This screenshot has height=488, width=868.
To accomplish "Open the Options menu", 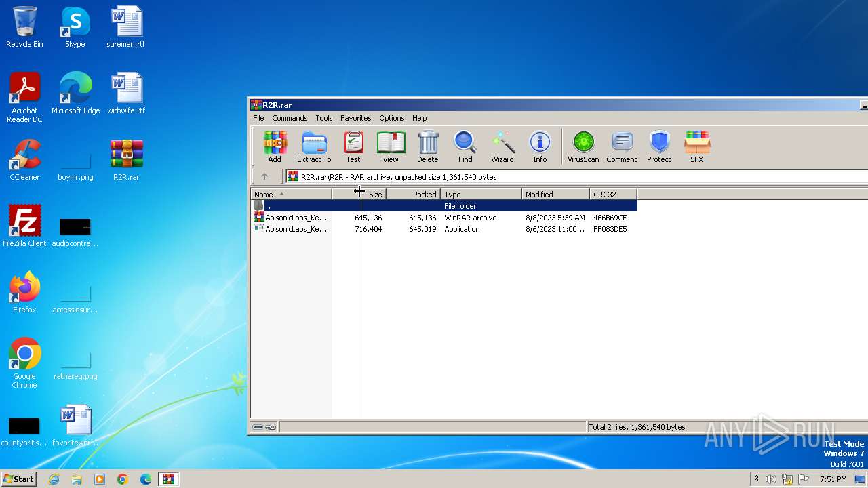I will 392,118.
